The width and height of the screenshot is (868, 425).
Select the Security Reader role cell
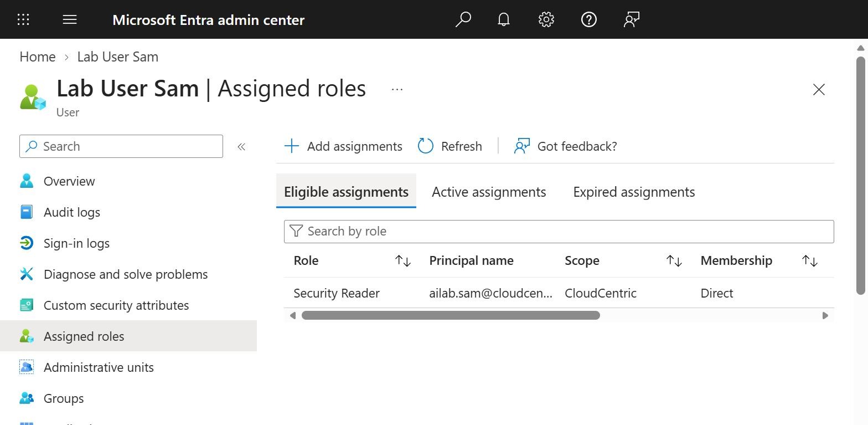point(337,293)
